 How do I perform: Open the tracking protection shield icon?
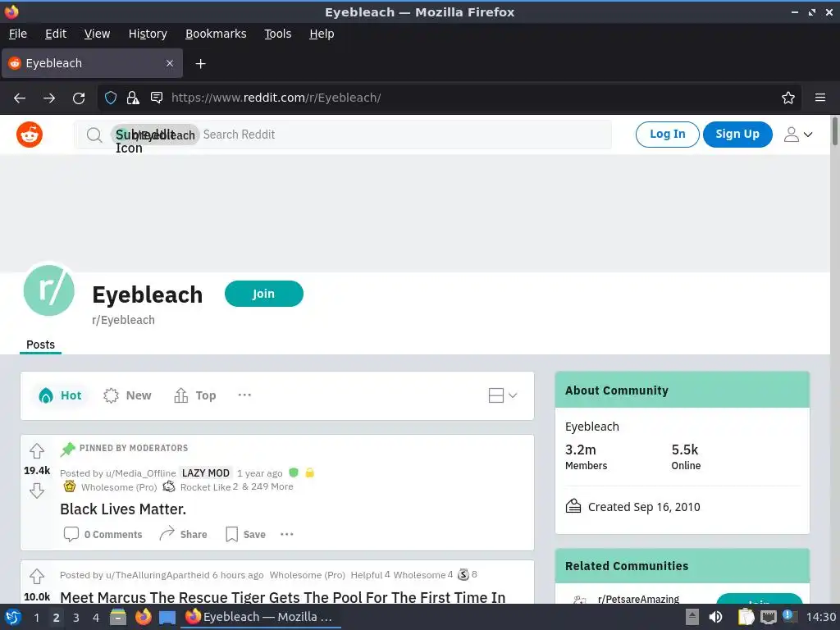(x=111, y=98)
